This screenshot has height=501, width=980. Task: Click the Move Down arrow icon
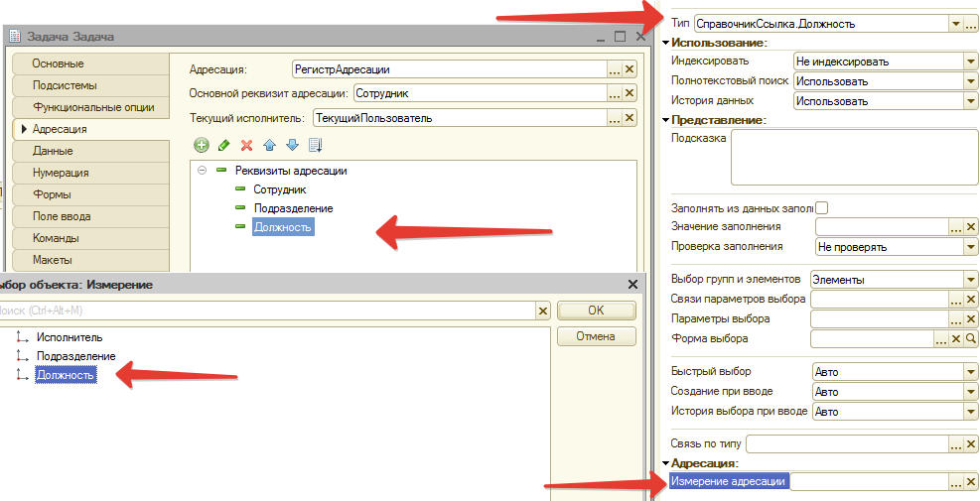pyautogui.click(x=292, y=146)
